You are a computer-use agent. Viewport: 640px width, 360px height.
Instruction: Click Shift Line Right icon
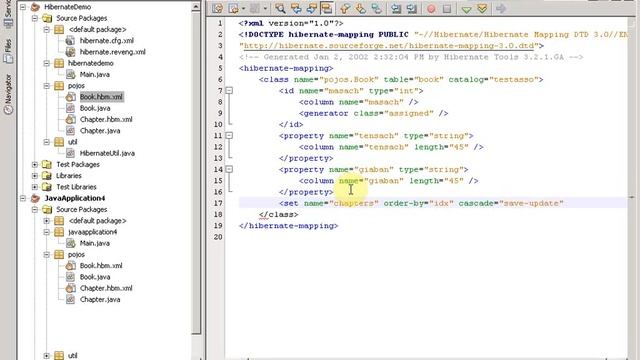tap(412, 9)
